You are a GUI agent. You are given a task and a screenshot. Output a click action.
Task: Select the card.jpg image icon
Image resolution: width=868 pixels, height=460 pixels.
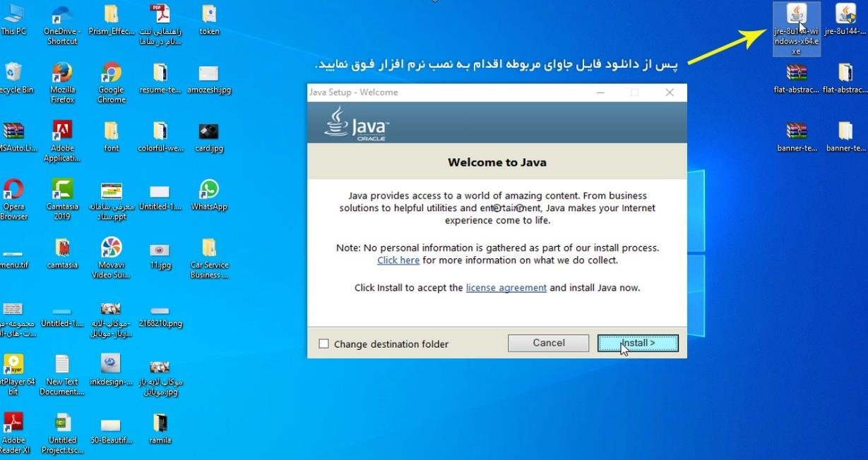click(209, 136)
